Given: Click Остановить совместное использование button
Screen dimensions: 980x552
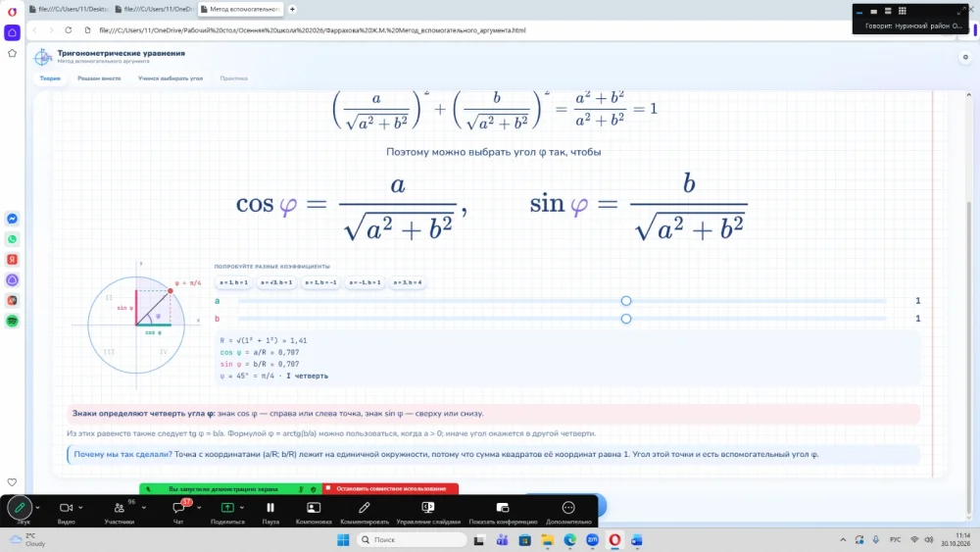Looking at the screenshot, I should [391, 489].
